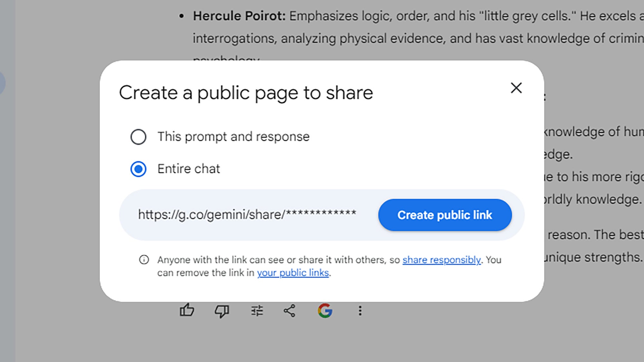
Task: Open the your public links link
Action: 293,273
